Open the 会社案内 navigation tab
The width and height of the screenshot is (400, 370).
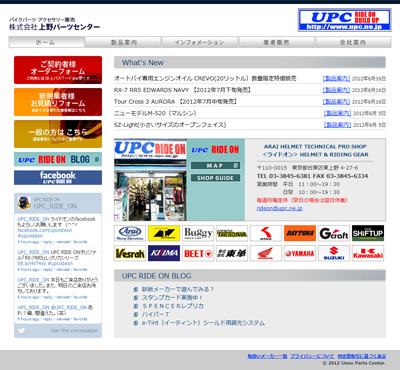pos(353,42)
